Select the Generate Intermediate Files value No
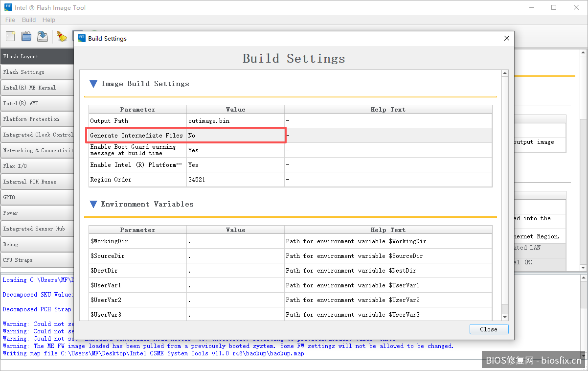This screenshot has height=371, width=588. coord(235,136)
